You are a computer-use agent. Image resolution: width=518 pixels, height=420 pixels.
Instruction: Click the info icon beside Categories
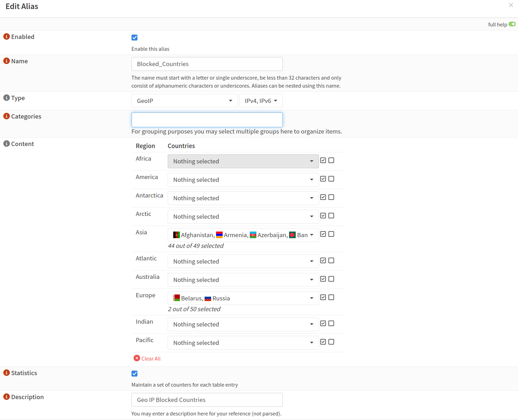pos(6,116)
